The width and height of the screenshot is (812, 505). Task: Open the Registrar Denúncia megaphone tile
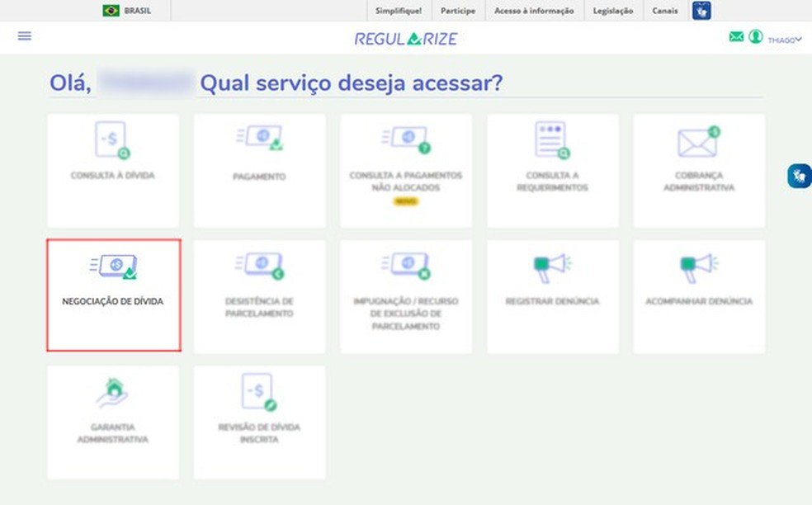552,295
